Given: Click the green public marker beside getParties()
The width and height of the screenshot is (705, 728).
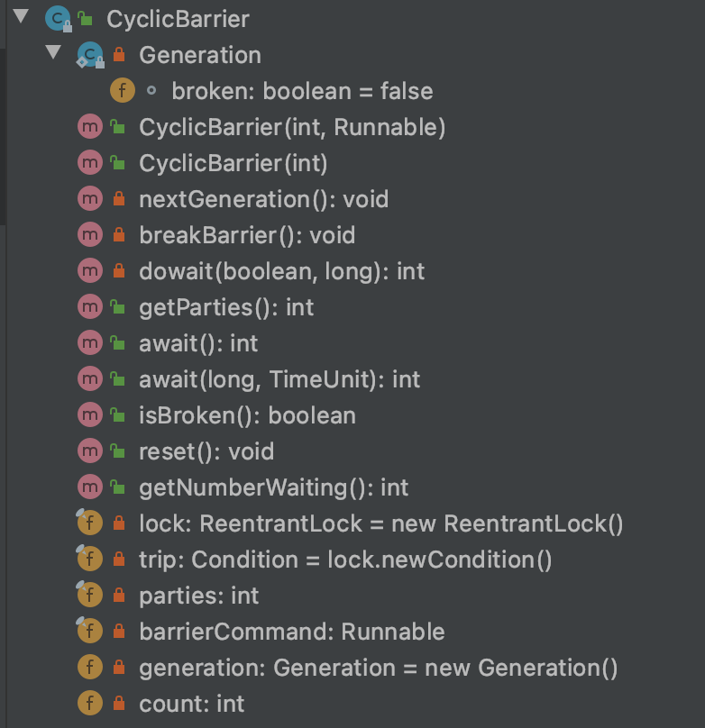Looking at the screenshot, I should pos(120,306).
